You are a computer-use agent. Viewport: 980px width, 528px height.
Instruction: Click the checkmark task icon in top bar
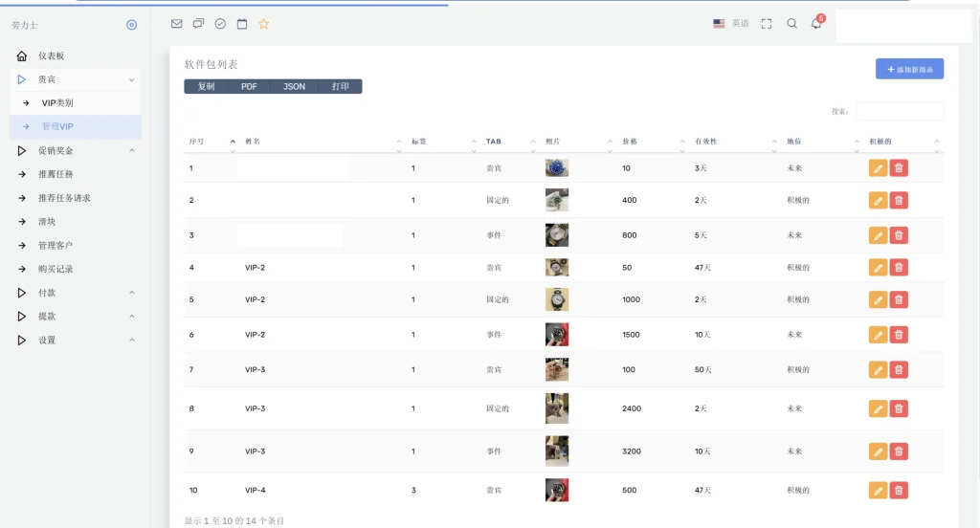point(220,24)
